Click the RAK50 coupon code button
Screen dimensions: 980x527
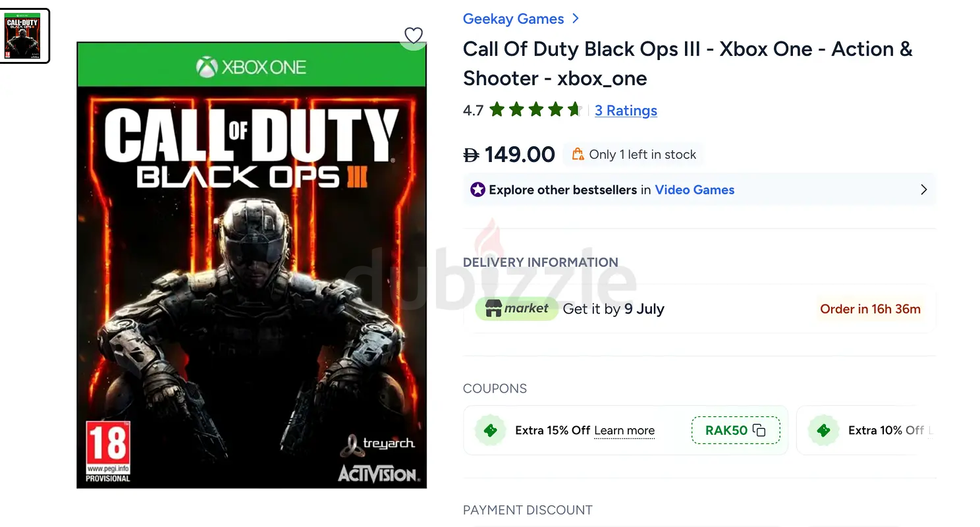(736, 430)
